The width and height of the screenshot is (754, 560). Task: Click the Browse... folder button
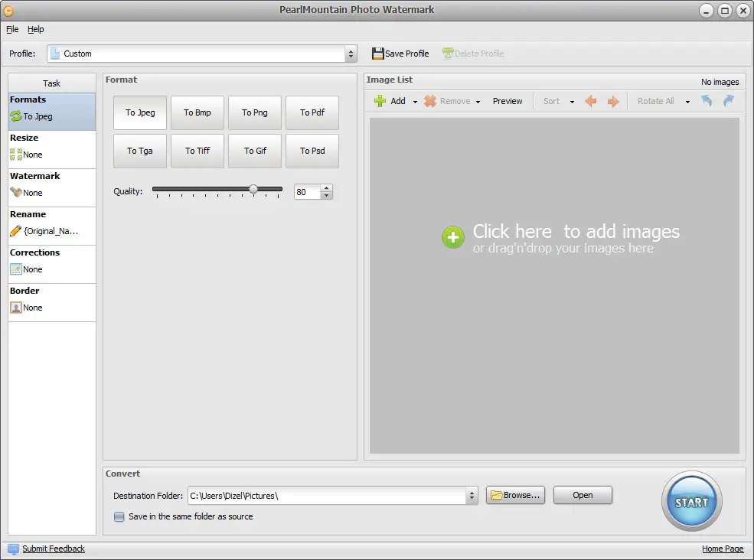pos(515,495)
